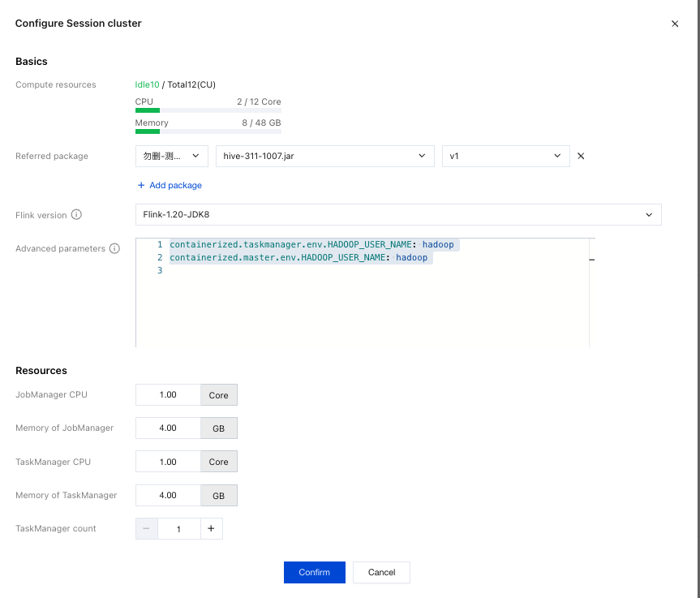Click the Referred package label

tap(52, 156)
